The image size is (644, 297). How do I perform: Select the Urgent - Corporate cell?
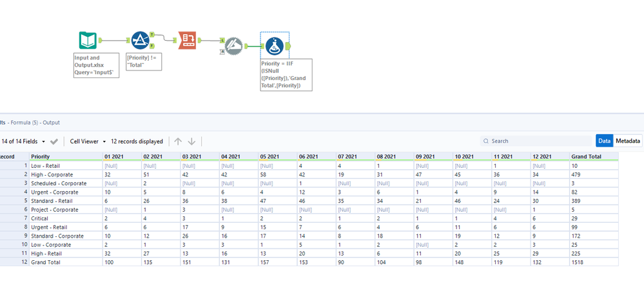click(x=66, y=192)
